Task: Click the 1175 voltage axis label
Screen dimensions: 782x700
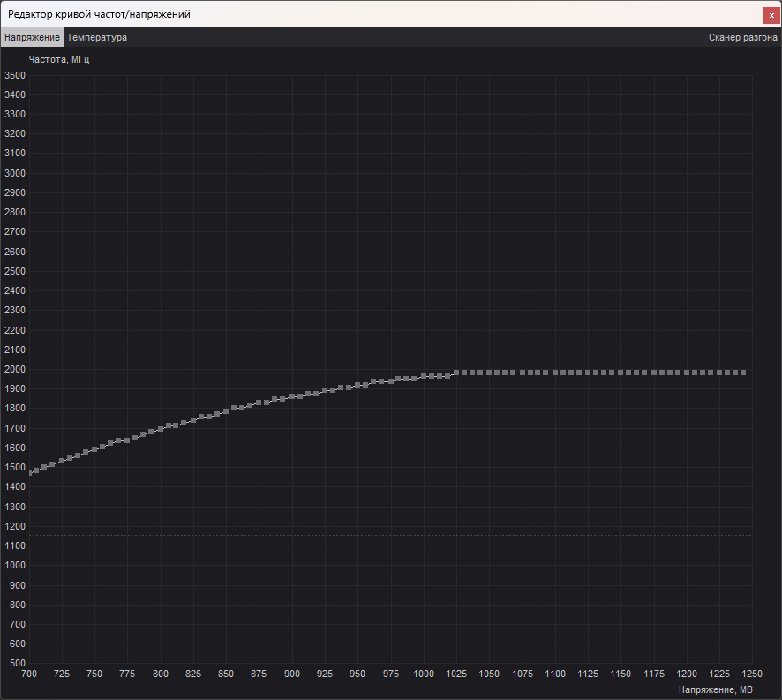Action: pyautogui.click(x=654, y=674)
